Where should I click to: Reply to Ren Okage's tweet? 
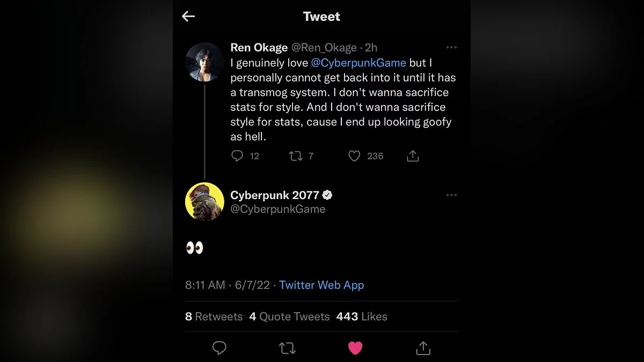pos(237,156)
